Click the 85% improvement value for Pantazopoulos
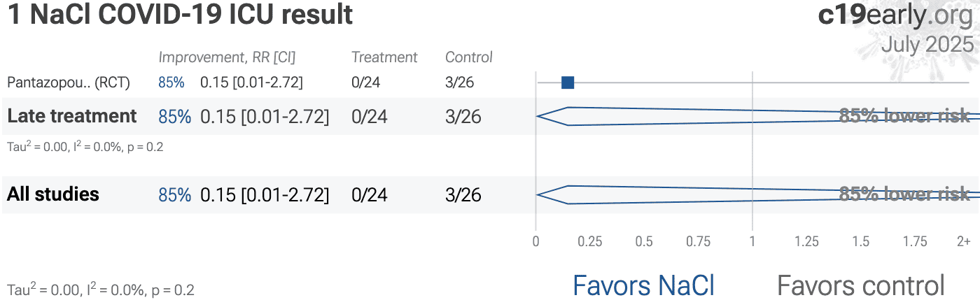The image size is (980, 300). pos(171,83)
